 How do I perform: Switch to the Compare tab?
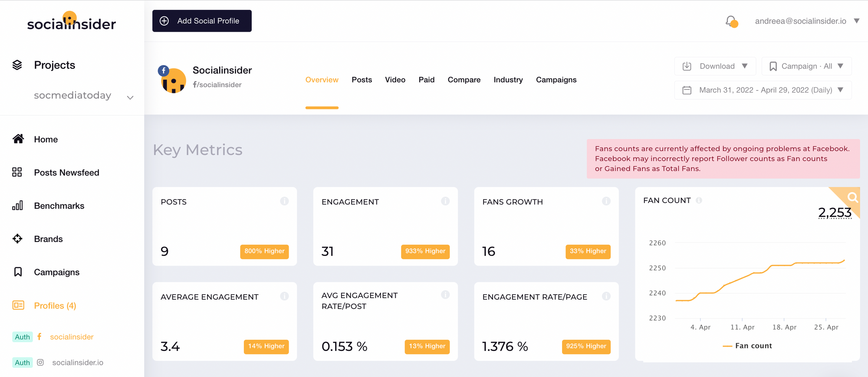[x=464, y=80]
